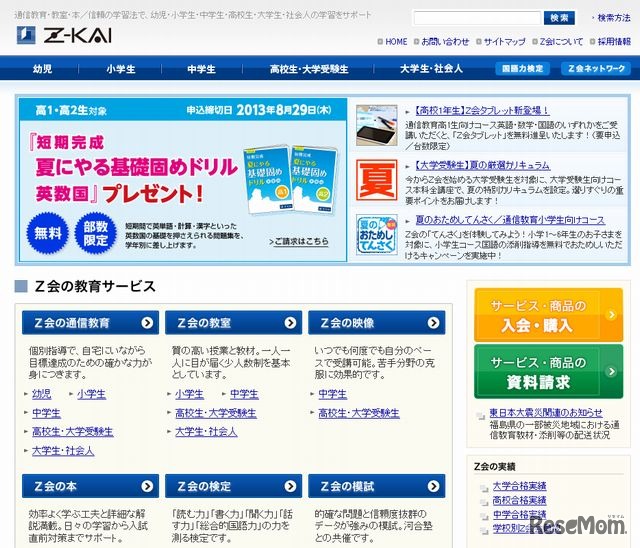640x548 pixels.
Task: Click 高校生・大学受験生 link under 通信教育
Action: click(x=73, y=432)
